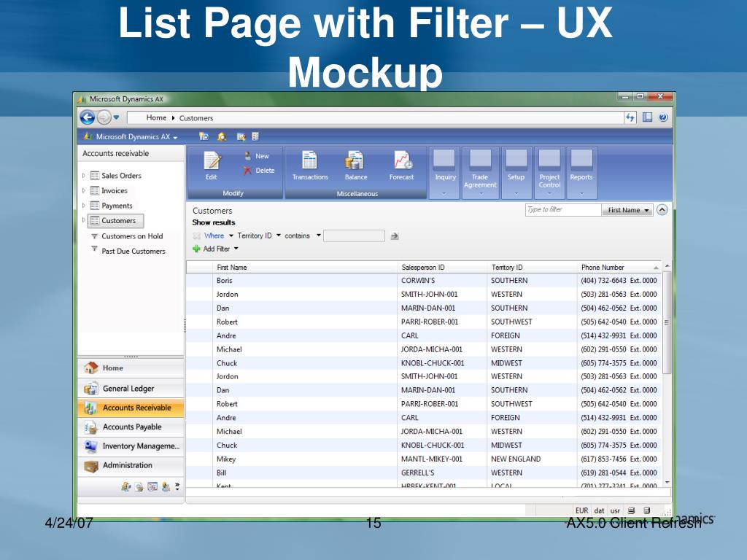
Task: Click the document icon in blue toolbar
Action: [255, 136]
